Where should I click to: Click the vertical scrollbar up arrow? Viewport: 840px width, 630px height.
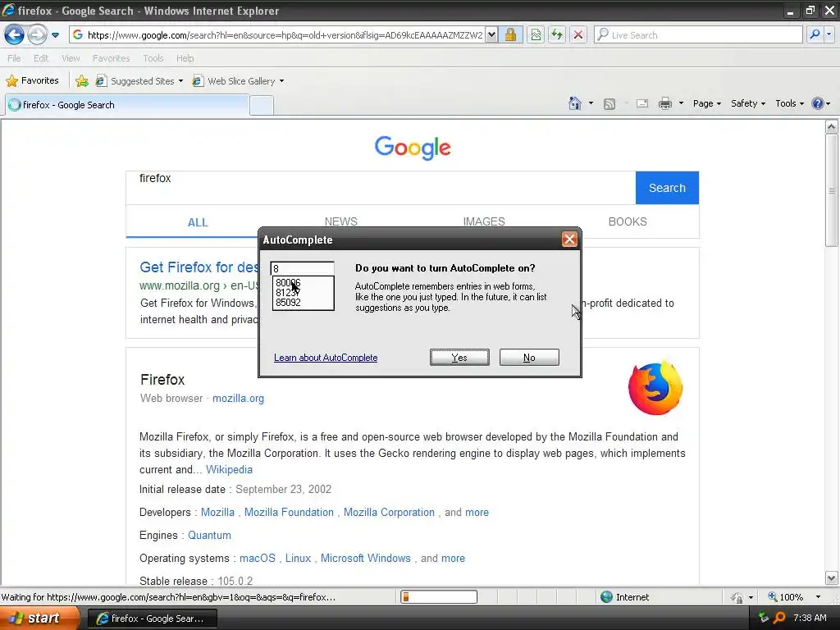tap(832, 127)
